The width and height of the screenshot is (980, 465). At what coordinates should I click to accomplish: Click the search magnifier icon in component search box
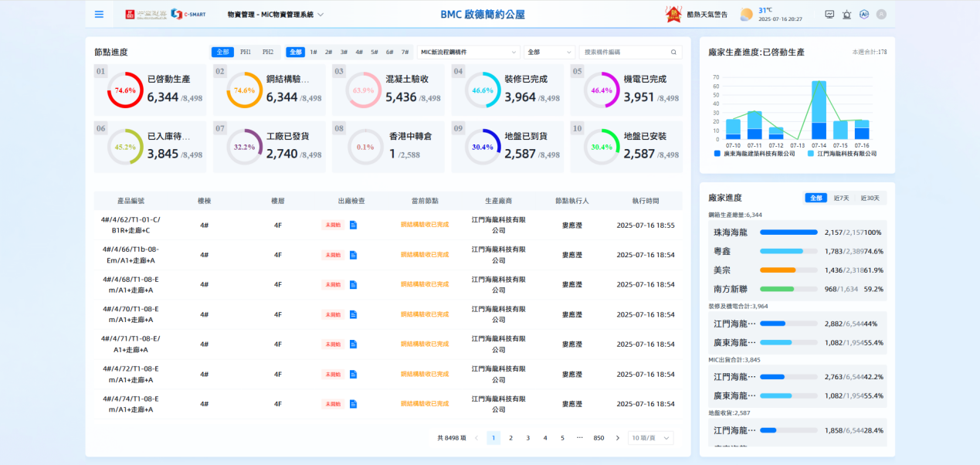coord(673,53)
